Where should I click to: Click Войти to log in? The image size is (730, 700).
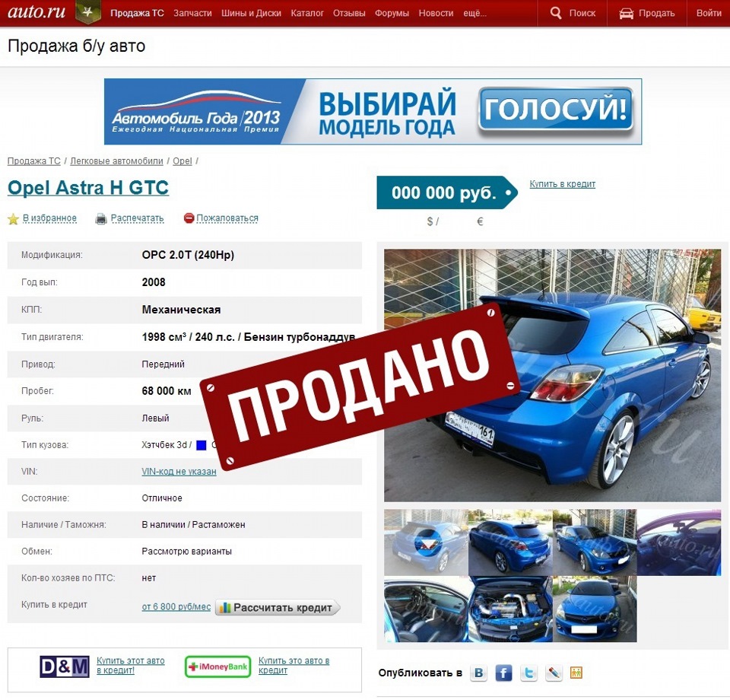(x=709, y=13)
